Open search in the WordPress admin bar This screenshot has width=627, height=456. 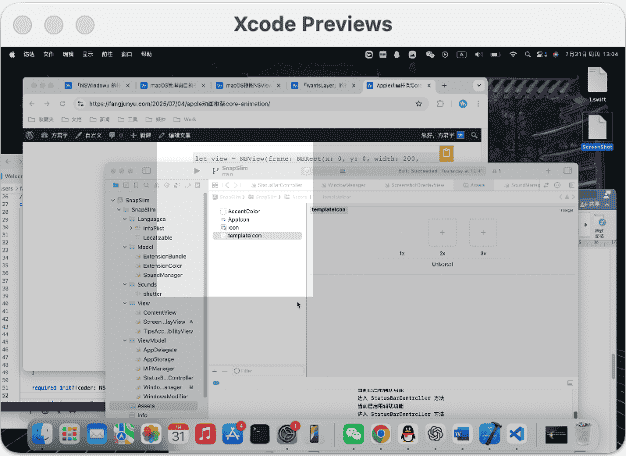point(474,135)
